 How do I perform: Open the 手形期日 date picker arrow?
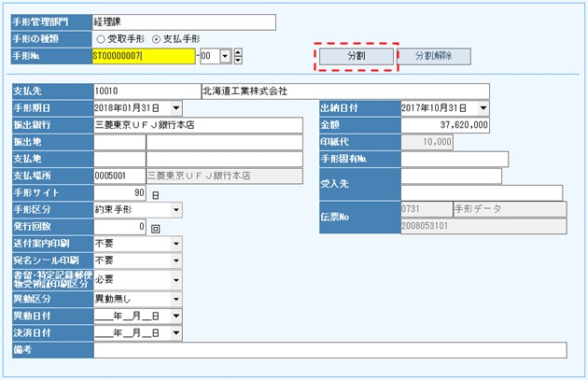click(177, 108)
